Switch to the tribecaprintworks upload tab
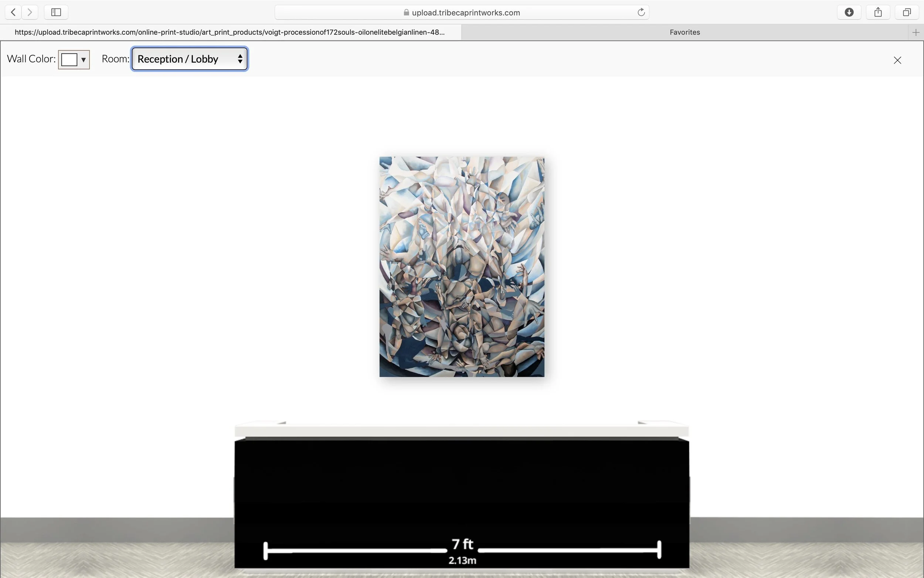The width and height of the screenshot is (924, 578). tap(230, 33)
